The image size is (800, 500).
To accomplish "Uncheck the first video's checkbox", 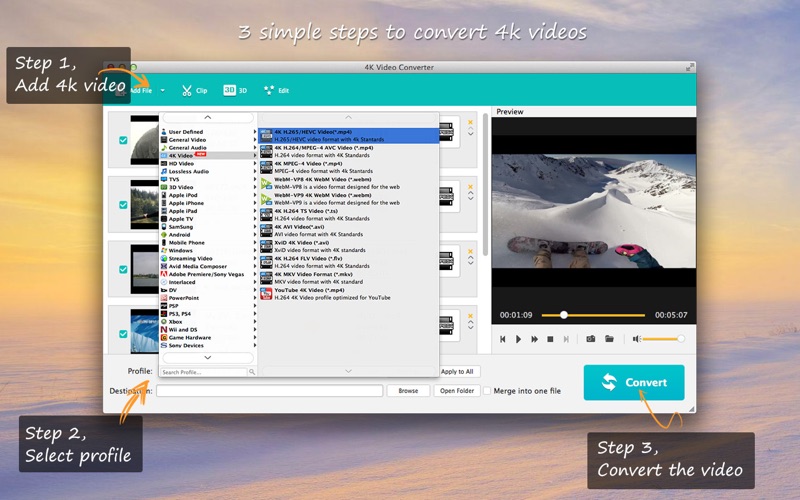I will coord(123,141).
